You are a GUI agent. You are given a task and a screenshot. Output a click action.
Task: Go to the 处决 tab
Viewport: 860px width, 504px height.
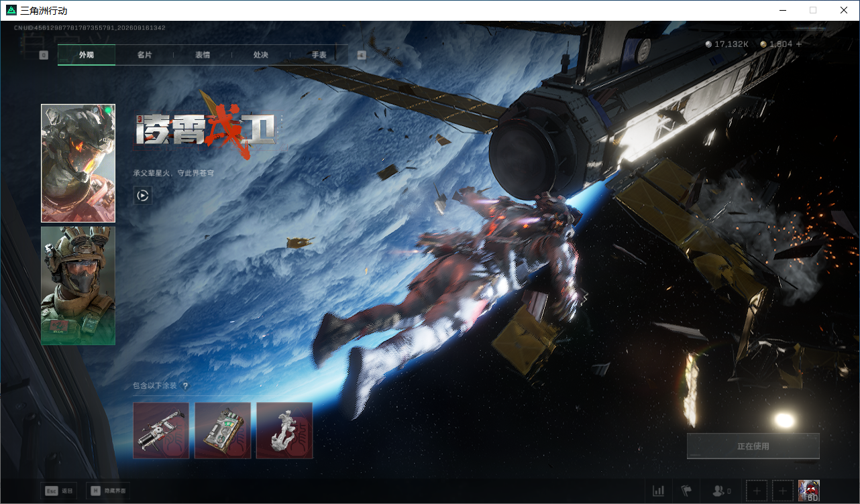point(261,55)
